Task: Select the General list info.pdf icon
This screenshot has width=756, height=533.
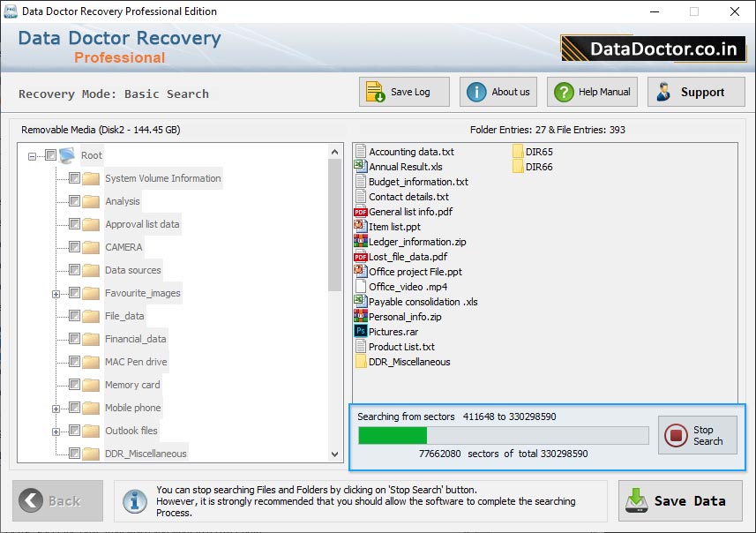Action: (x=360, y=212)
